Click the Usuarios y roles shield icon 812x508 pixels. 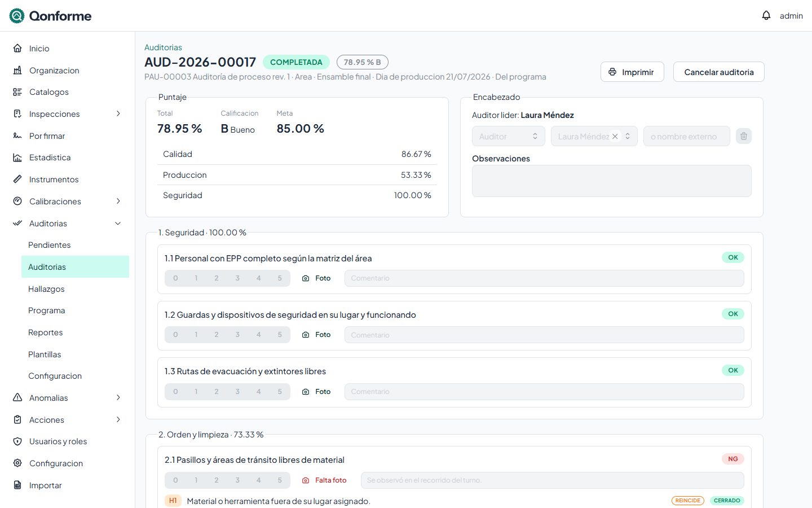click(x=17, y=441)
